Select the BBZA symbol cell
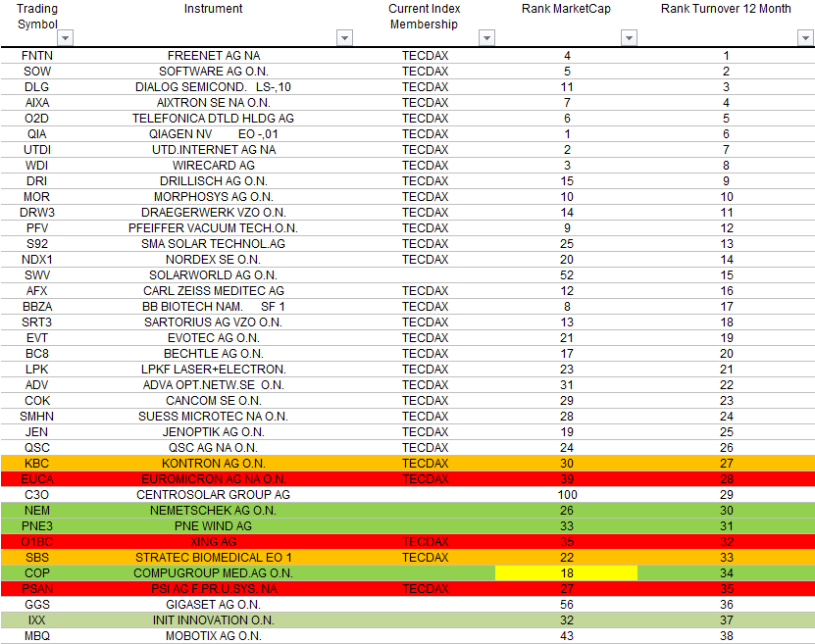The width and height of the screenshot is (815, 644). pos(37,307)
